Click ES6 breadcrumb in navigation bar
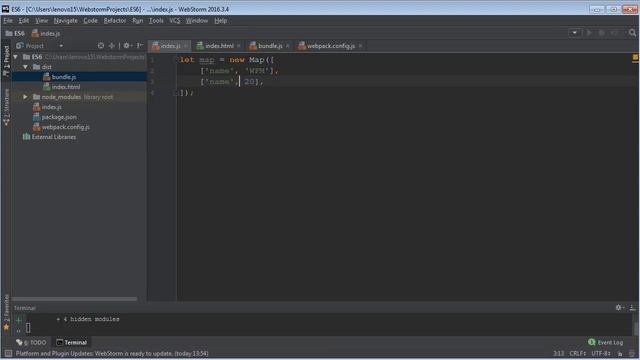This screenshot has height=360, width=640. coord(15,33)
